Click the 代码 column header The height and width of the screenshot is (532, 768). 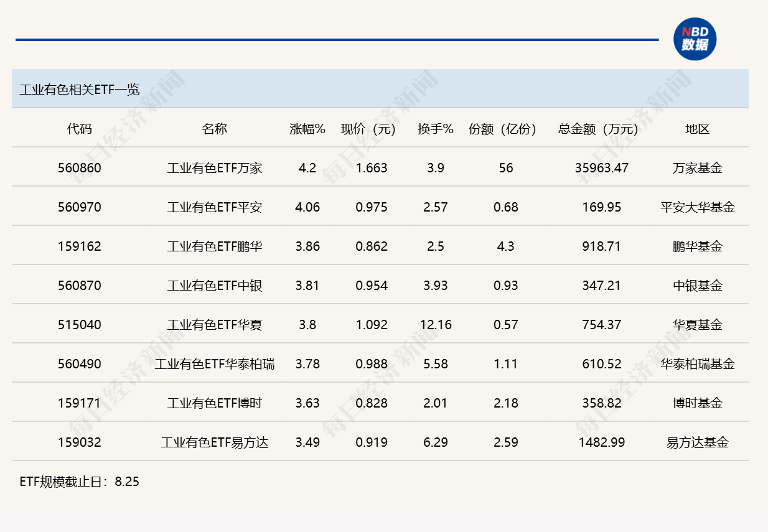pos(80,129)
